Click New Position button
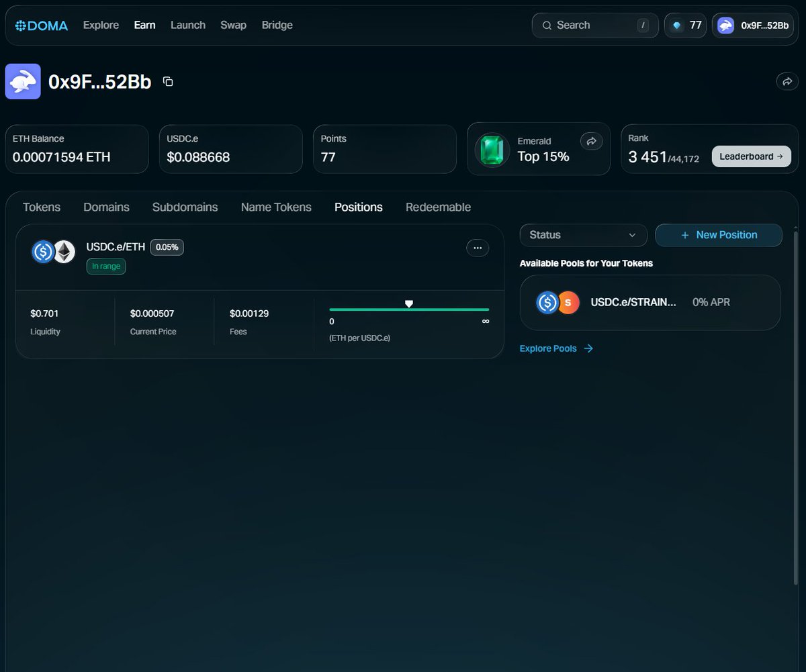Viewport: 806px width, 672px height. tap(719, 235)
